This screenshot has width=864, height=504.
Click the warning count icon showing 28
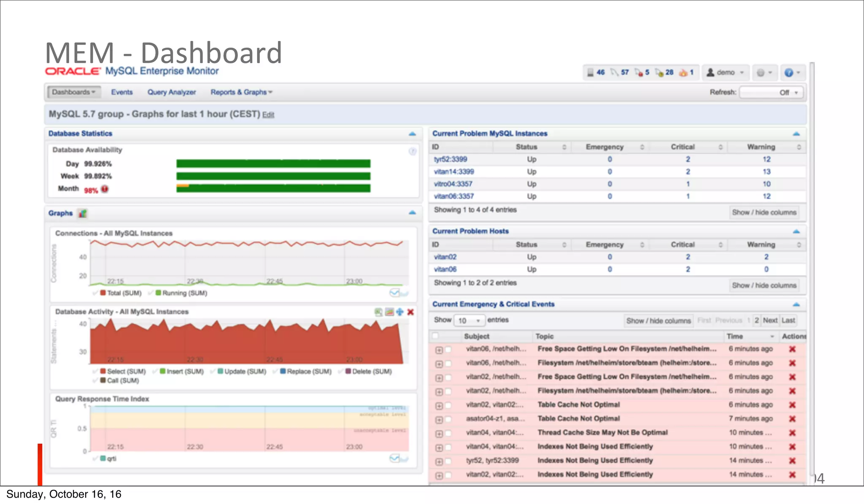point(659,73)
